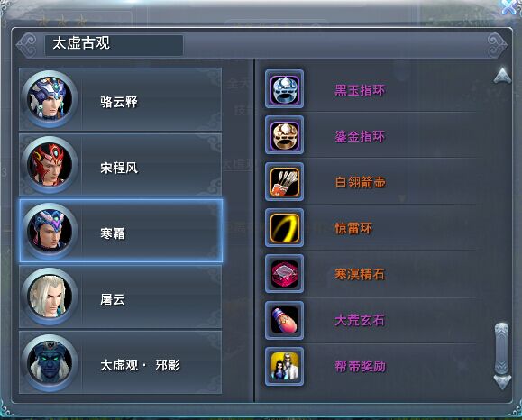Choose boss 屠云 from list
Viewport: 522px width, 420px height.
click(x=120, y=297)
